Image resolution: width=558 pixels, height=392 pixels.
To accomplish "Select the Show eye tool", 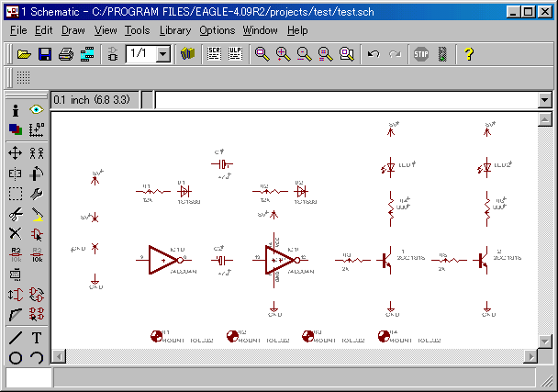I will [x=37, y=109].
